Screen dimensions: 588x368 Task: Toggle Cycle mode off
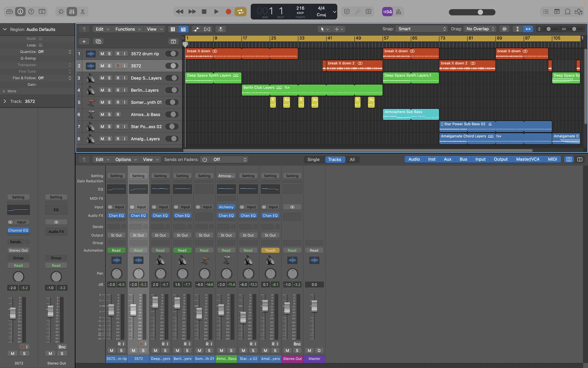tap(240, 12)
